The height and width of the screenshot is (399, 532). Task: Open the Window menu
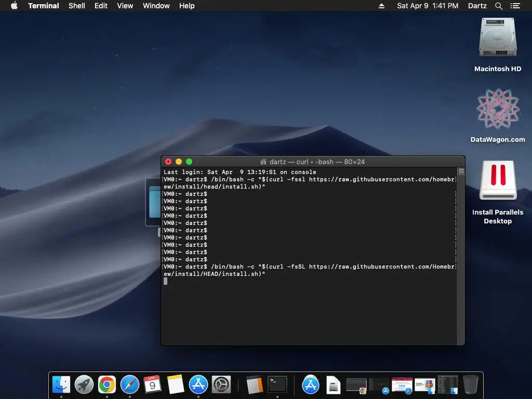pyautogui.click(x=156, y=6)
